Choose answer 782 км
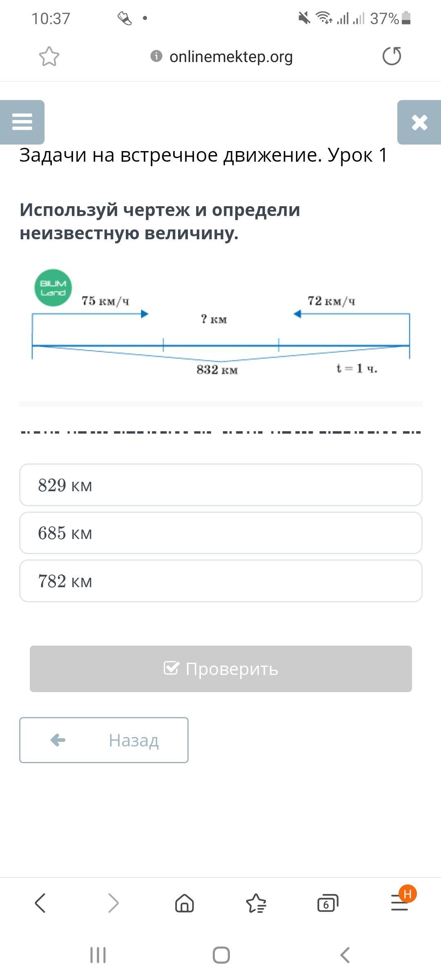This screenshot has height=980, width=441. point(220,581)
